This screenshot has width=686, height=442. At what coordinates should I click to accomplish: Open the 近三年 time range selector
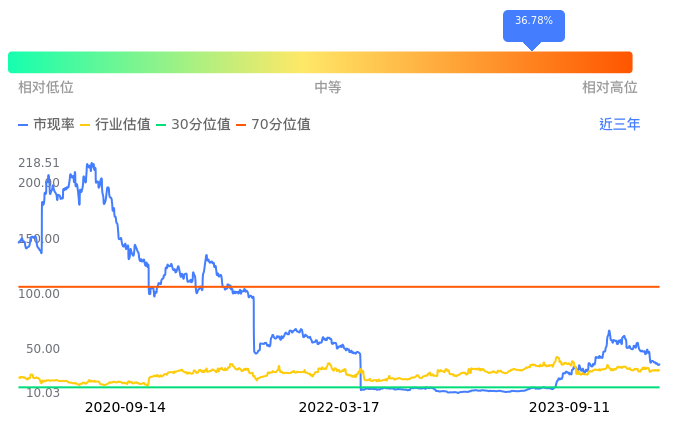point(620,125)
